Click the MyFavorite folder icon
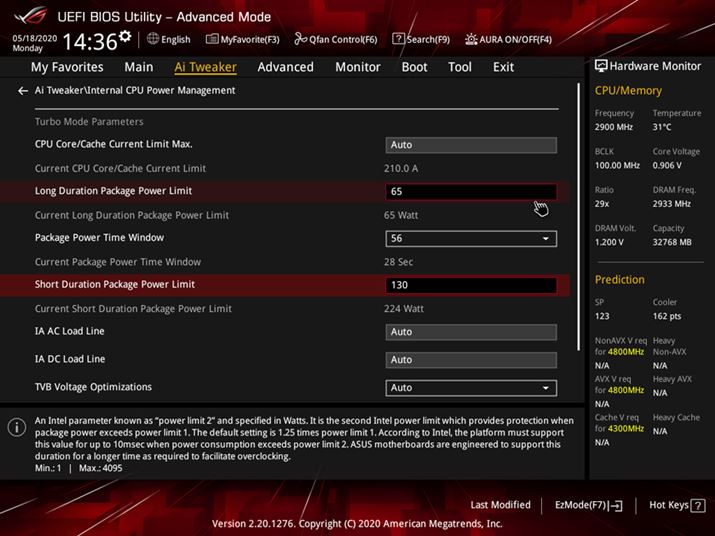 click(212, 39)
